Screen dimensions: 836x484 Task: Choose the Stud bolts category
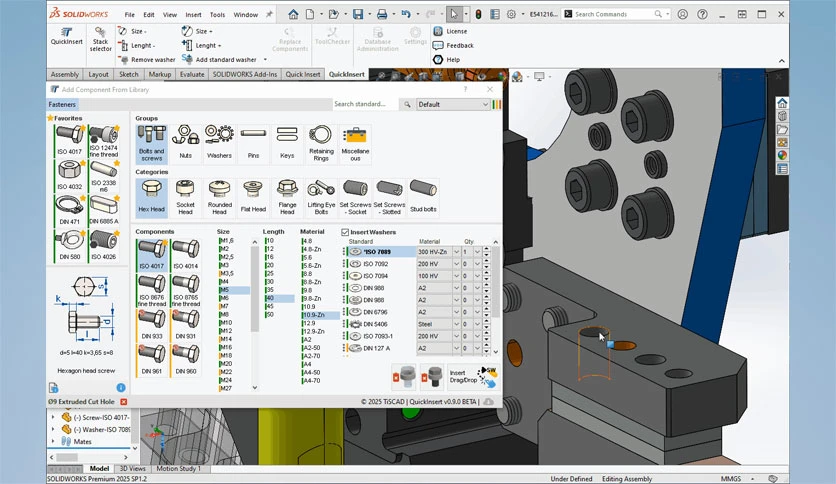pyautogui.click(x=423, y=197)
